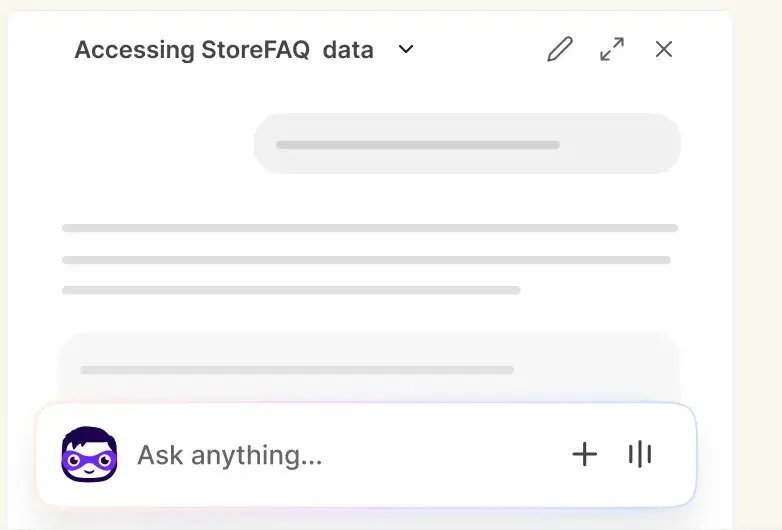Click the first loading response line
Viewport: 782px width, 530px height.
pyautogui.click(x=370, y=228)
